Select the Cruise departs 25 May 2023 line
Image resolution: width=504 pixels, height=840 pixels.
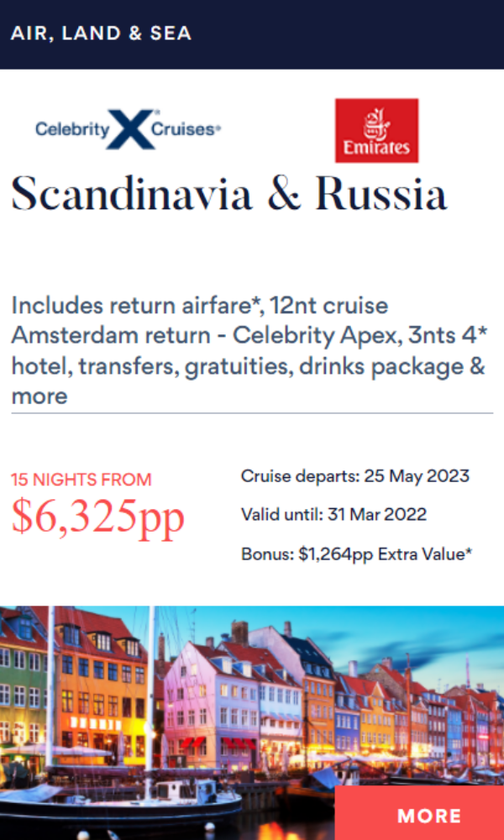pyautogui.click(x=355, y=475)
